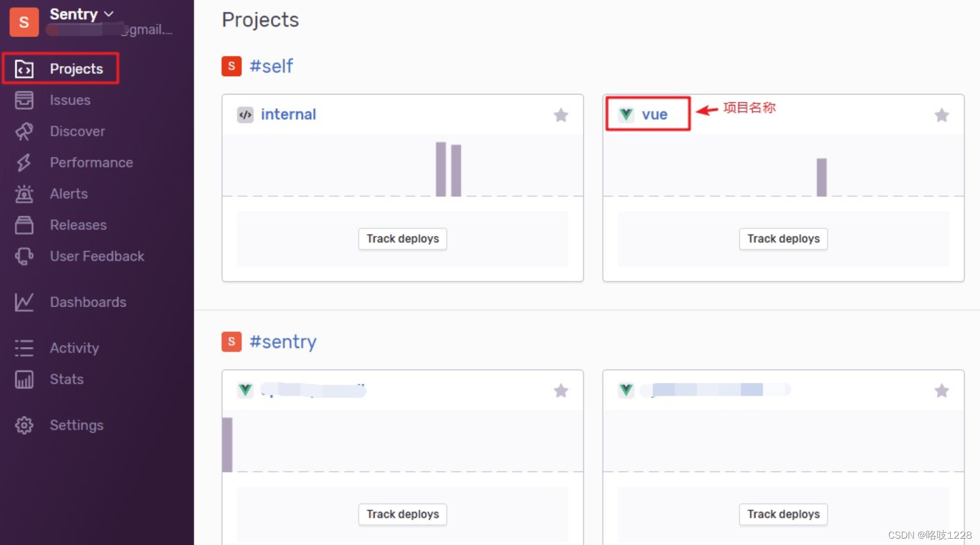Open User Feedback section
980x545 pixels.
click(x=97, y=256)
